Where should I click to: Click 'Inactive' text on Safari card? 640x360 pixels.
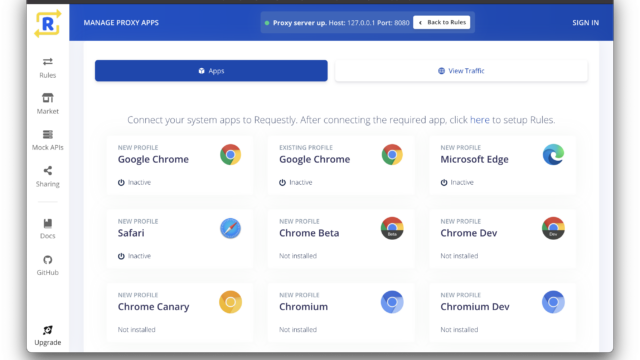(x=139, y=256)
